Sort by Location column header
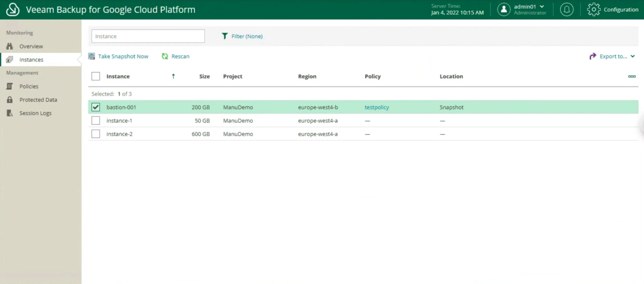This screenshot has height=284, width=644. 451,76
